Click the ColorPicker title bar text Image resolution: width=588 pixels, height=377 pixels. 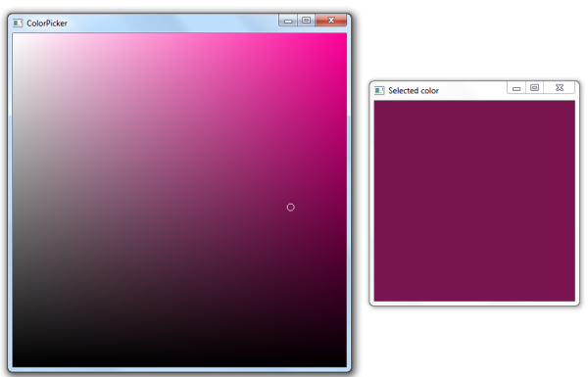(47, 24)
